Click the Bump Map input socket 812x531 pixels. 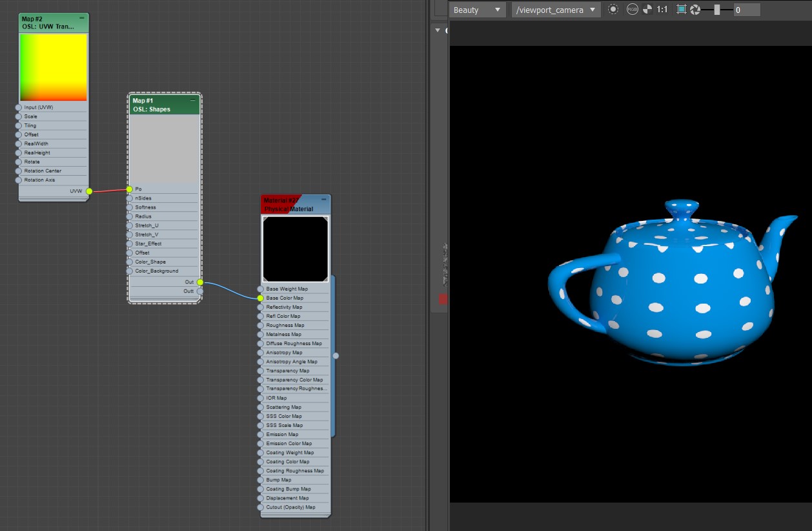point(261,480)
